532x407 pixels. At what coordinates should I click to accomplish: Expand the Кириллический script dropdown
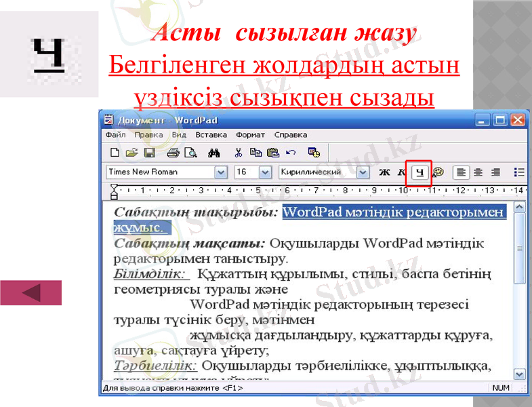tap(363, 172)
